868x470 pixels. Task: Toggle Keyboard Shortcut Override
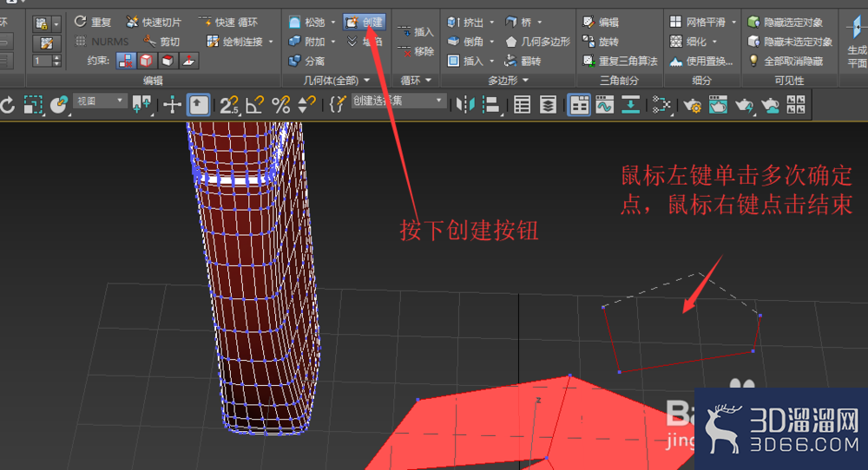198,105
